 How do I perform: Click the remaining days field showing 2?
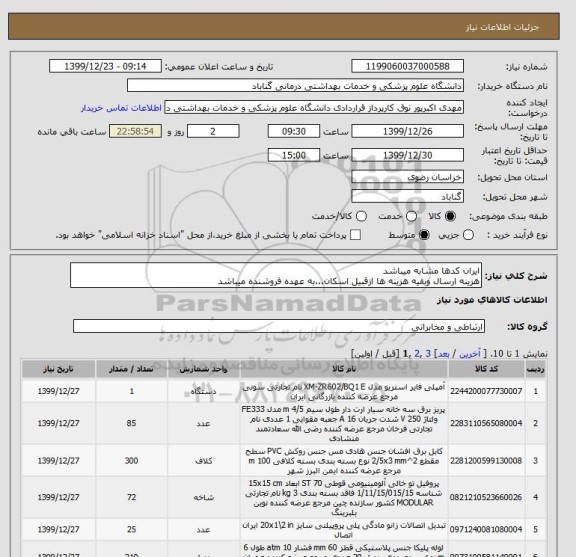click(x=213, y=131)
